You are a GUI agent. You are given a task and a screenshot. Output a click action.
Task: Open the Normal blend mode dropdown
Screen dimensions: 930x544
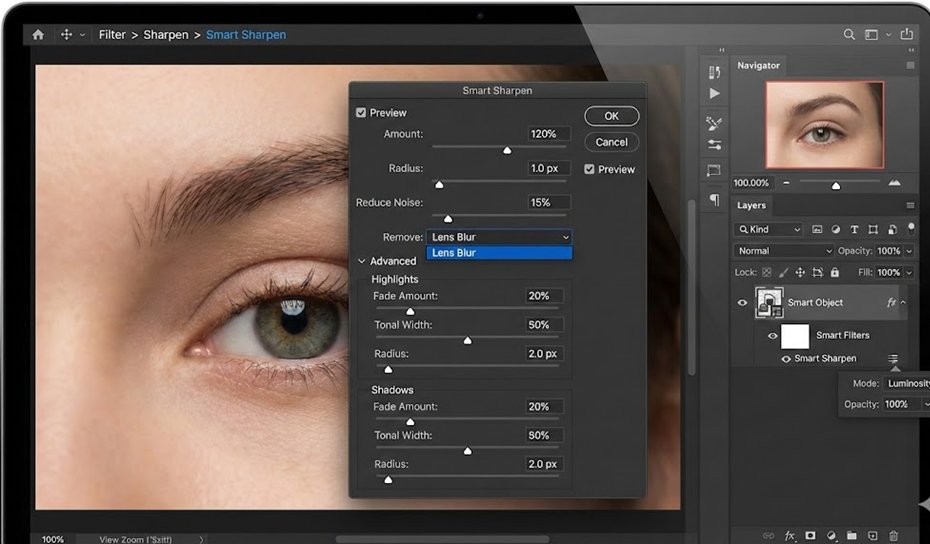(784, 251)
